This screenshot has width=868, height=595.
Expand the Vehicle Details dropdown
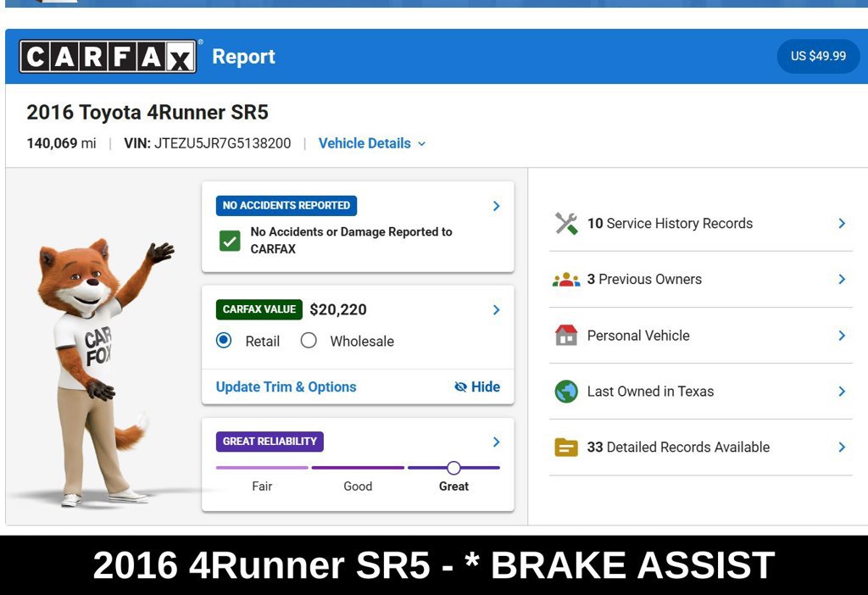click(372, 143)
